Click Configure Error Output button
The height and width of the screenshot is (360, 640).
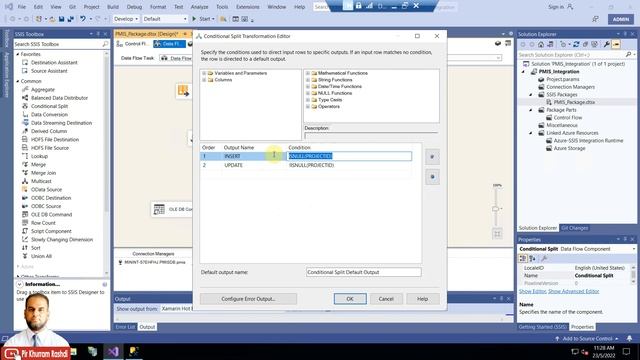(x=248, y=299)
